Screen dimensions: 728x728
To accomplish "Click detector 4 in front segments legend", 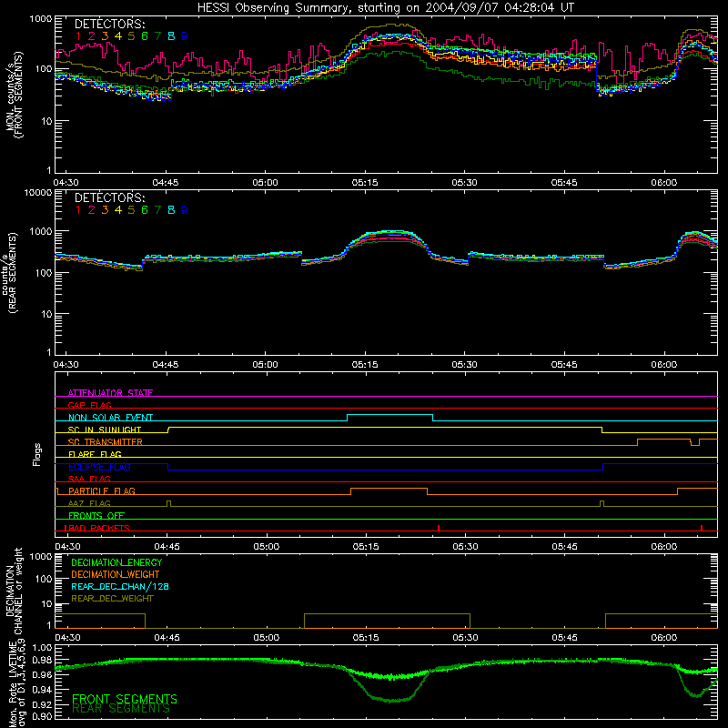I will tap(118, 36).
